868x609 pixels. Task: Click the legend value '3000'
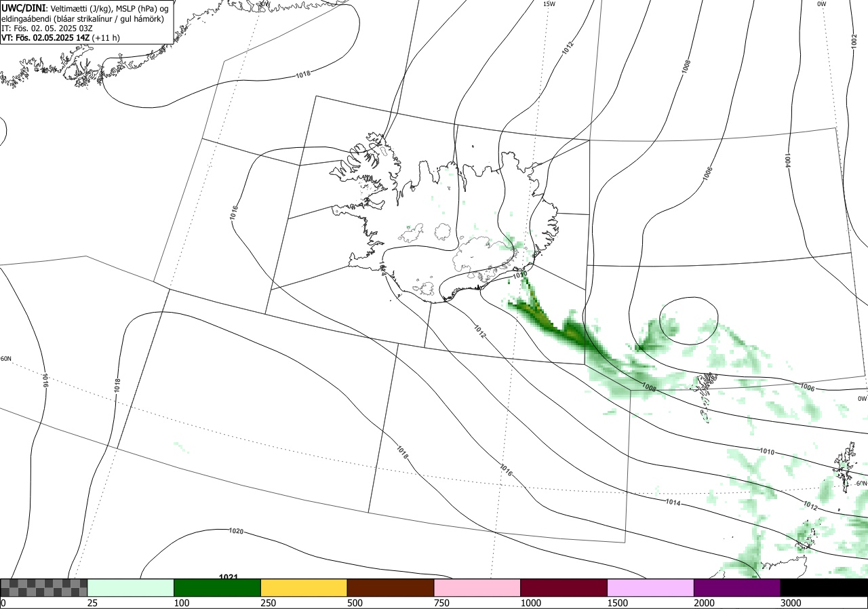[x=791, y=603]
